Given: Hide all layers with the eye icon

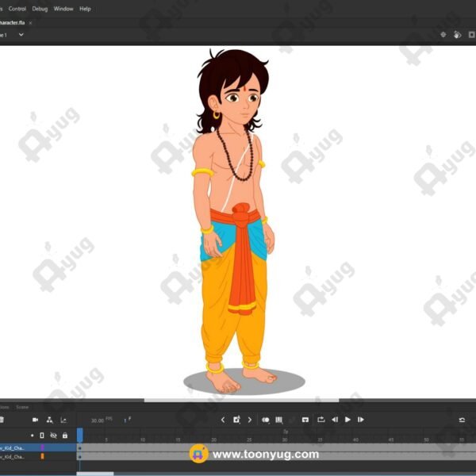Looking at the screenshot, I should tap(53, 436).
